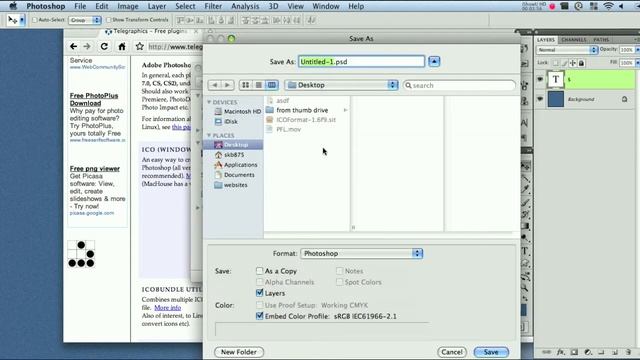Click the Background layer thumbnail
Image resolution: width=640 pixels, height=360 pixels.
click(556, 99)
